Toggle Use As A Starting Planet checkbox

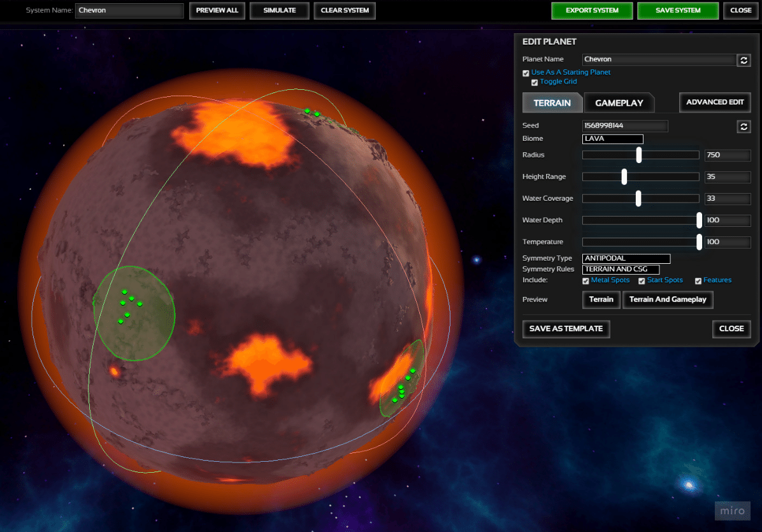click(x=526, y=73)
